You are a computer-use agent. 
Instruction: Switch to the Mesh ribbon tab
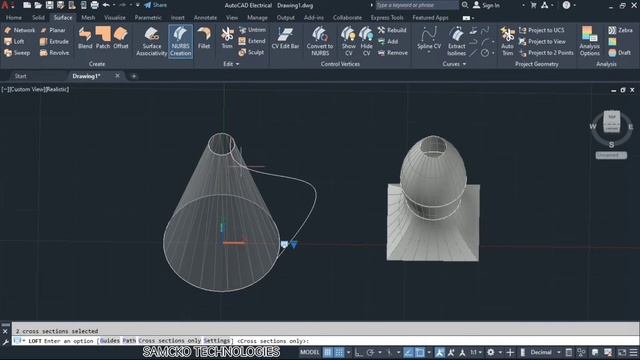88,18
